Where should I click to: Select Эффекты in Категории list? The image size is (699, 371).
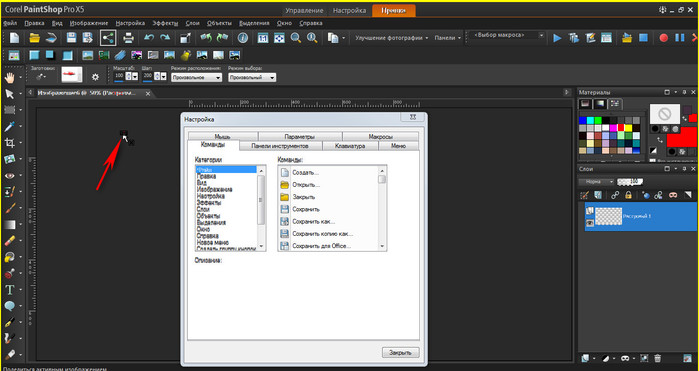(209, 202)
